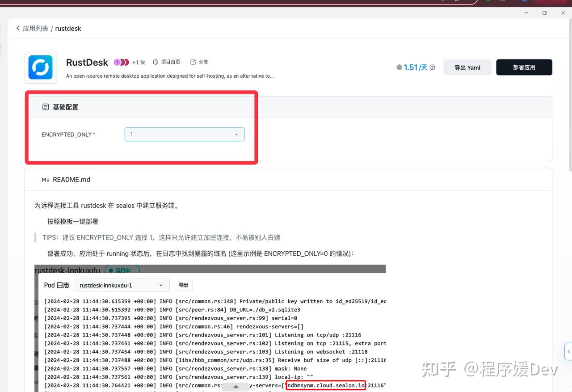572x392 pixels.
Task: Click the +1.1k contributor avatars badge
Action: click(138, 62)
